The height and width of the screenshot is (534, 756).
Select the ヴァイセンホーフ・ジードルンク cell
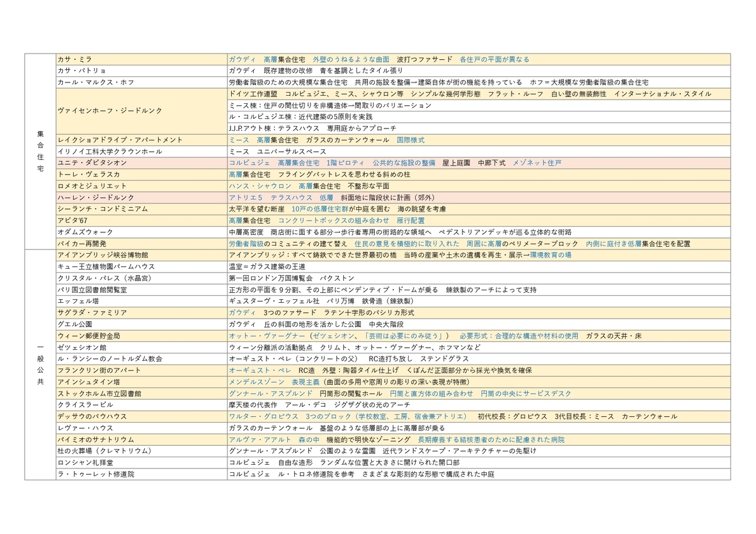[x=141, y=111]
